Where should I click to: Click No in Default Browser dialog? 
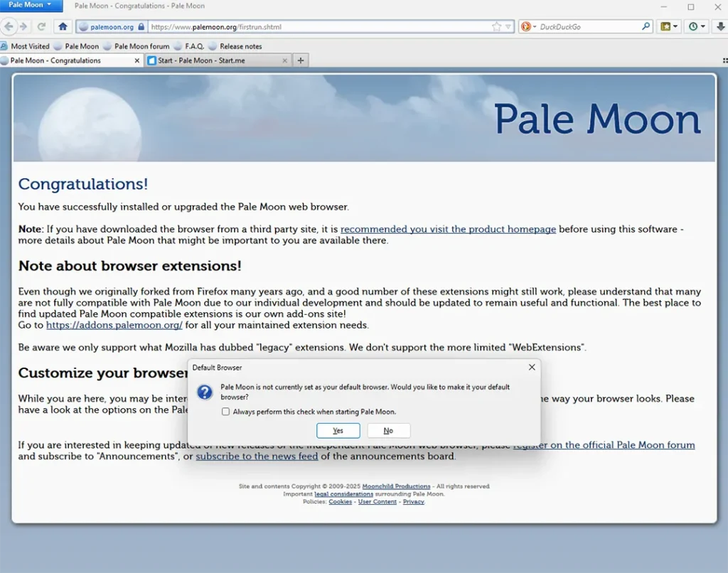[x=388, y=431]
